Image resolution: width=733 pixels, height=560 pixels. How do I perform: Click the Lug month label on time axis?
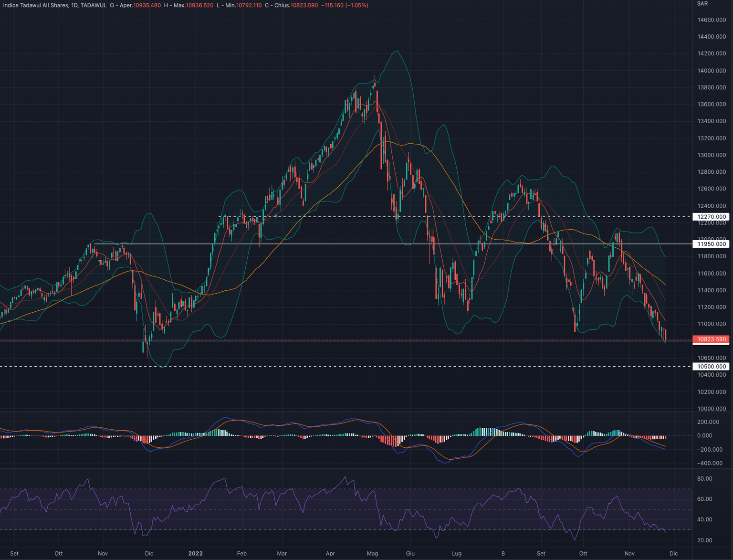[x=457, y=554]
